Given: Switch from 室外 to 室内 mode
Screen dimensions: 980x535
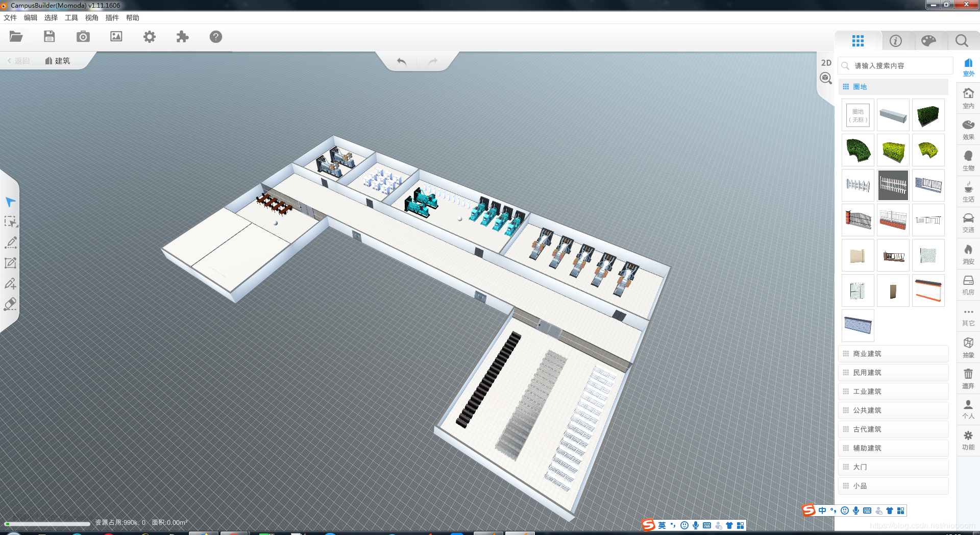Looking at the screenshot, I should [968, 98].
